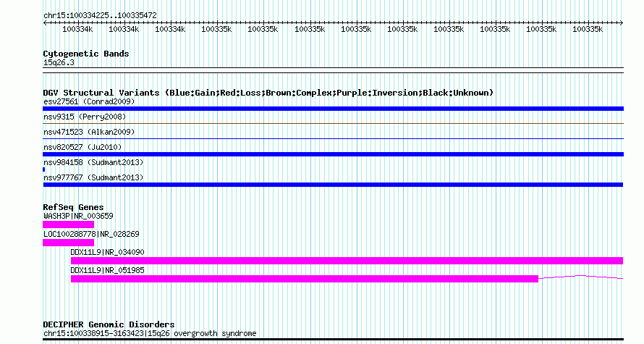
Task: Click the 15q26.3 cytogenetic band bar
Action: click(x=333, y=70)
